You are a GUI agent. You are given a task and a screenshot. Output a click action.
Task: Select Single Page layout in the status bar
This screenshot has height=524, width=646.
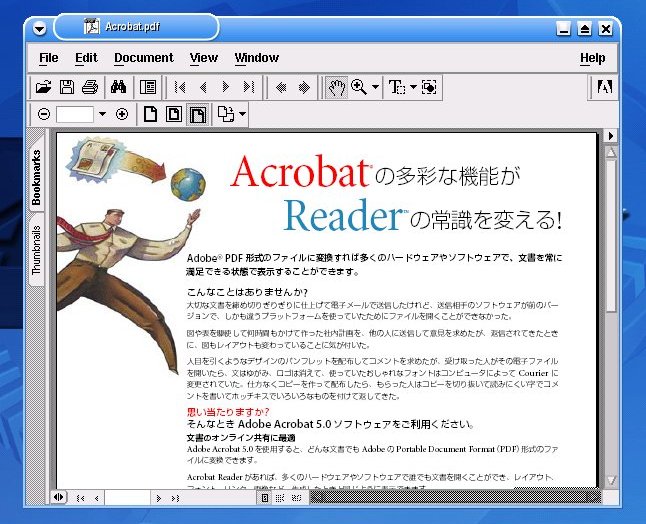[x=264, y=498]
